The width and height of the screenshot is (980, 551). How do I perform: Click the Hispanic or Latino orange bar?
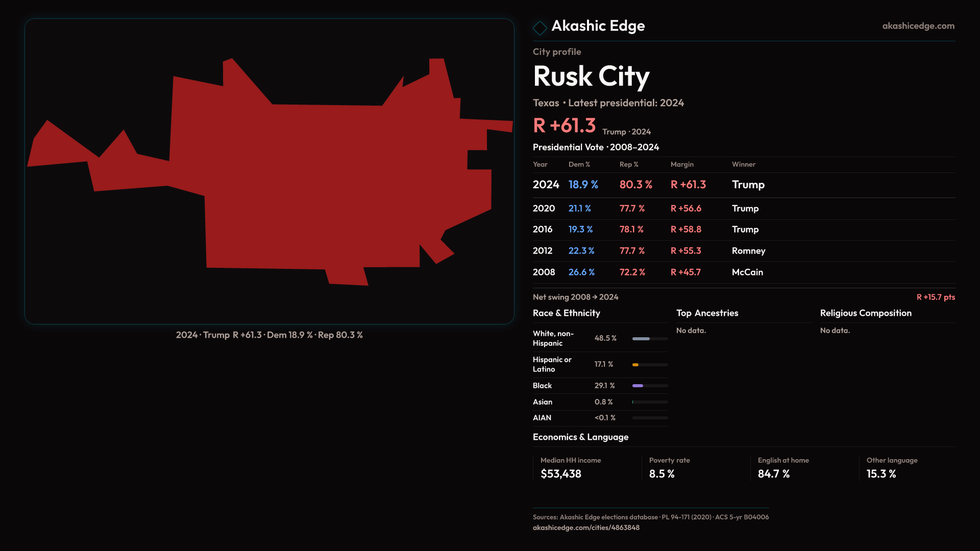tap(636, 365)
